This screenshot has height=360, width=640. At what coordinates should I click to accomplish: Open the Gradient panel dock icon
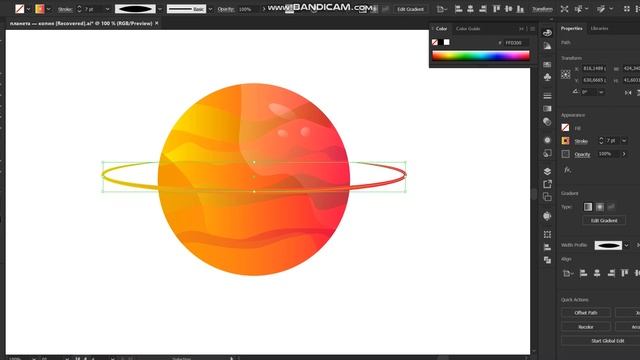click(x=547, y=109)
